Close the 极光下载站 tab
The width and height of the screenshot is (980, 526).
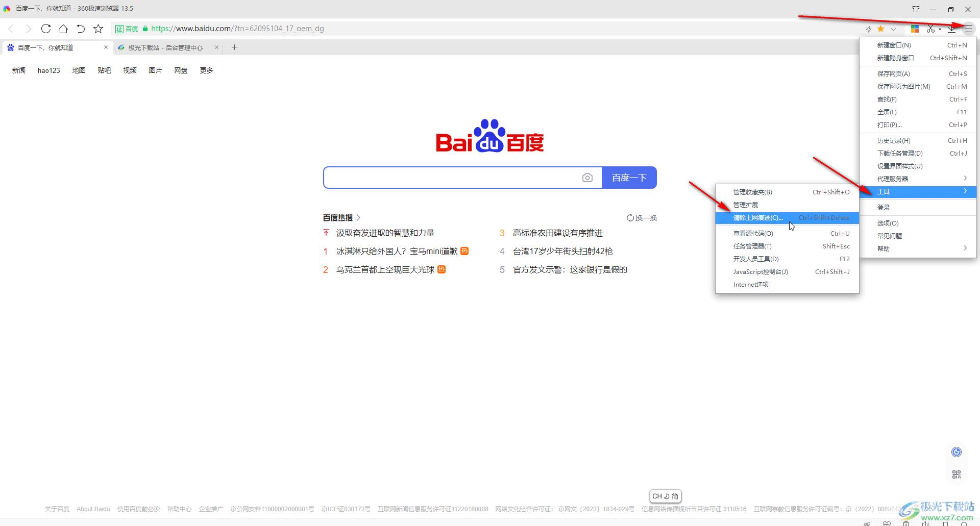(x=216, y=47)
